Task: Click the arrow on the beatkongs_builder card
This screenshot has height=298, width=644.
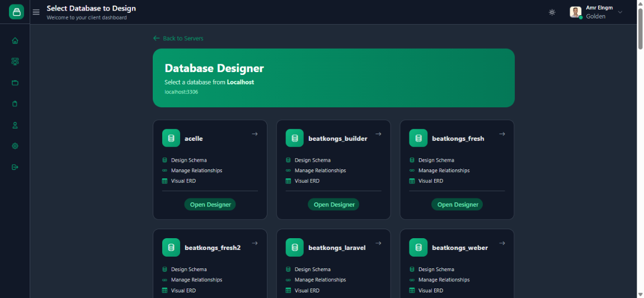Action: [x=378, y=134]
